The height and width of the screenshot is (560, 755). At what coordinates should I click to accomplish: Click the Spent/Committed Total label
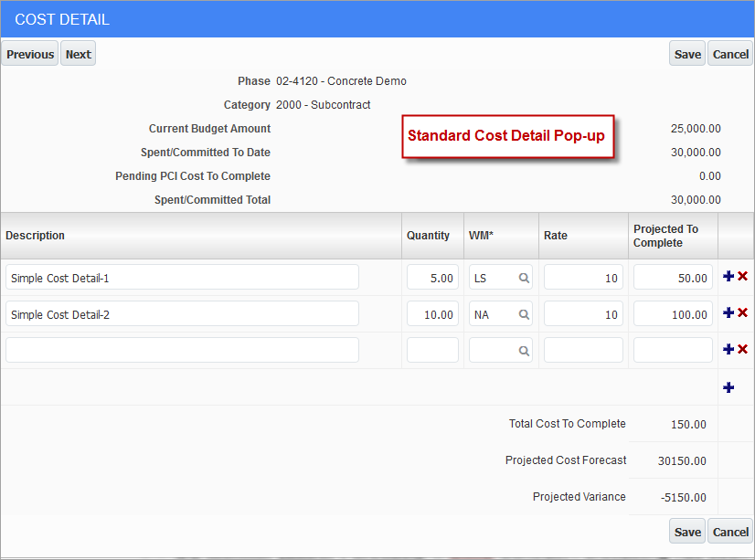(212, 200)
